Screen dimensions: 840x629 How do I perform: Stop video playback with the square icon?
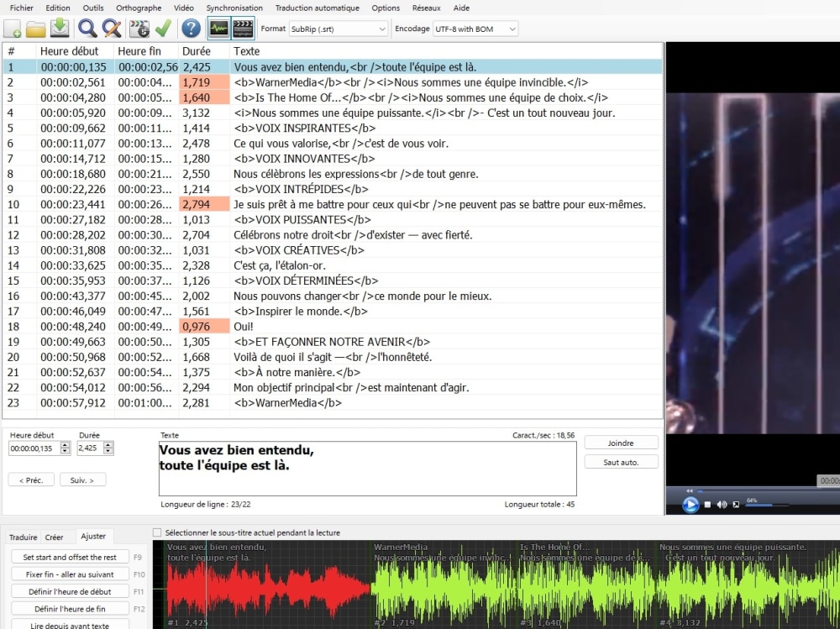(707, 505)
